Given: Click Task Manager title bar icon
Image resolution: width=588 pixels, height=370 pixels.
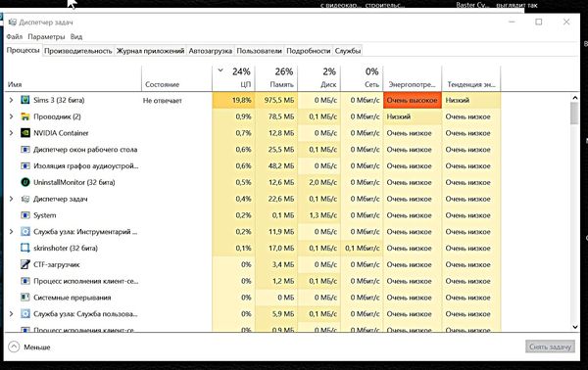Looking at the screenshot, I should coord(13,23).
